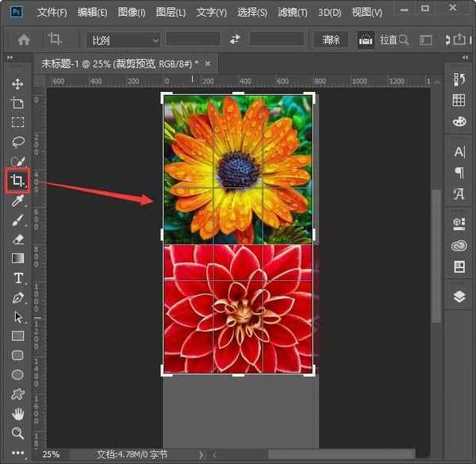Open the Layers panel icon
The width and height of the screenshot is (476, 464).
click(459, 297)
